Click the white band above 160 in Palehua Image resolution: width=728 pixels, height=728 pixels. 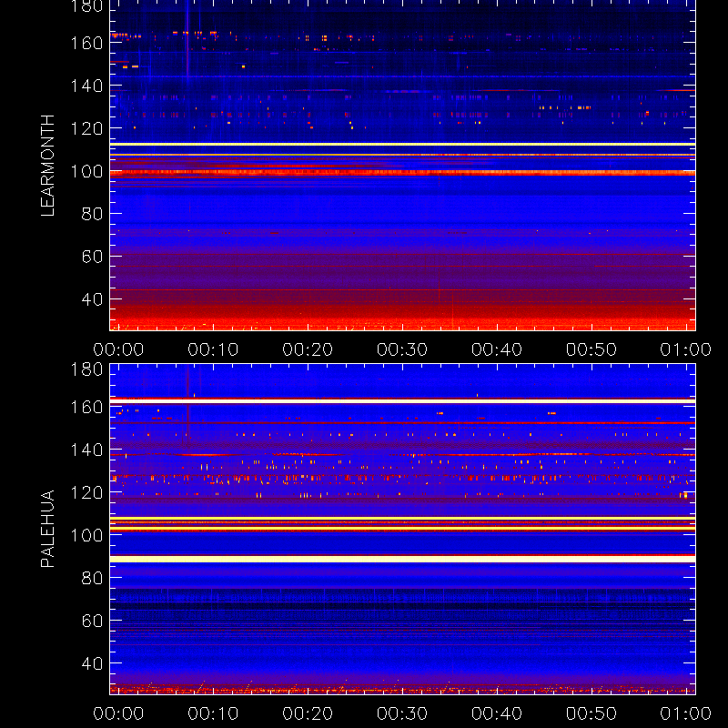coord(402,401)
